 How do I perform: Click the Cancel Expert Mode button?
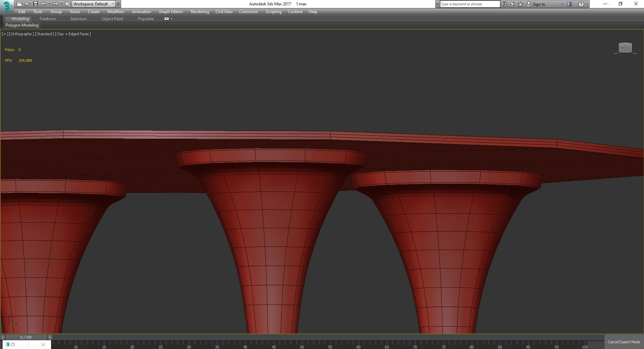(624, 342)
